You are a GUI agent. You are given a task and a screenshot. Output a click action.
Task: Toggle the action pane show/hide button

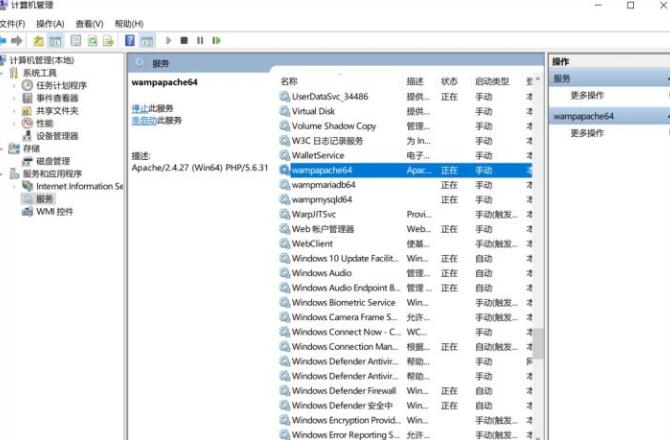pos(147,41)
